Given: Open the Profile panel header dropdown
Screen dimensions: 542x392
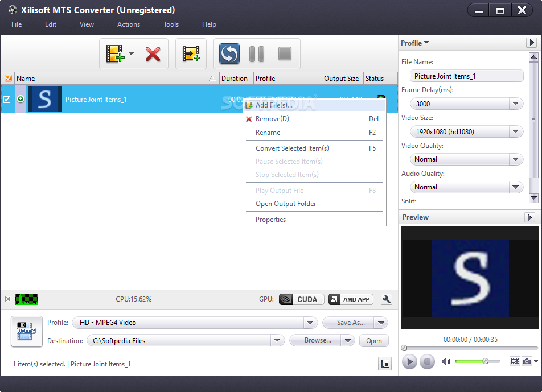Looking at the screenshot, I should 415,43.
